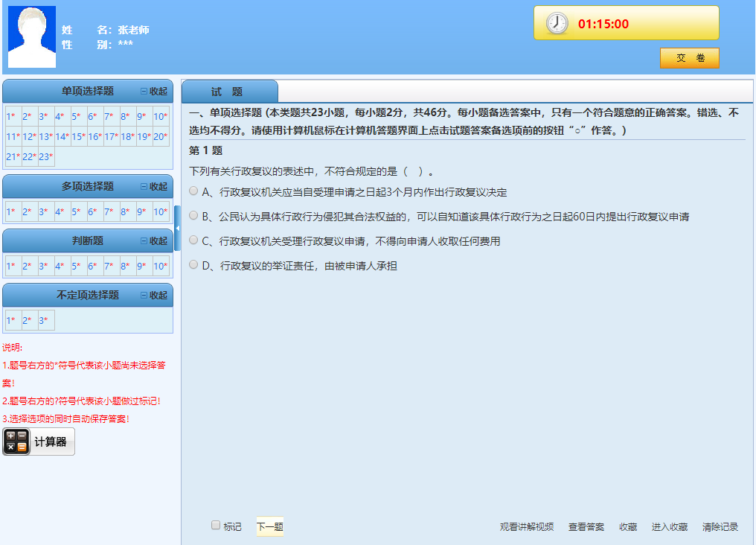Submit the exam with 交卷 button
The width and height of the screenshot is (756, 545).
(690, 58)
